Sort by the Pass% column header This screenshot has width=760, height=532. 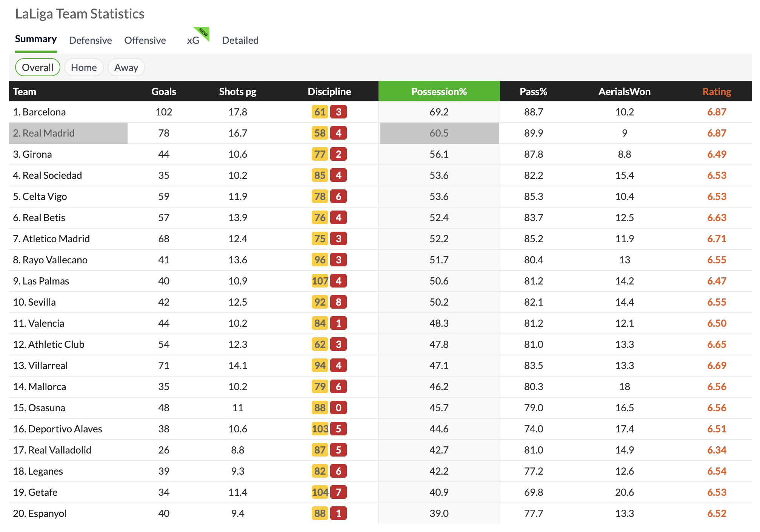(x=534, y=92)
